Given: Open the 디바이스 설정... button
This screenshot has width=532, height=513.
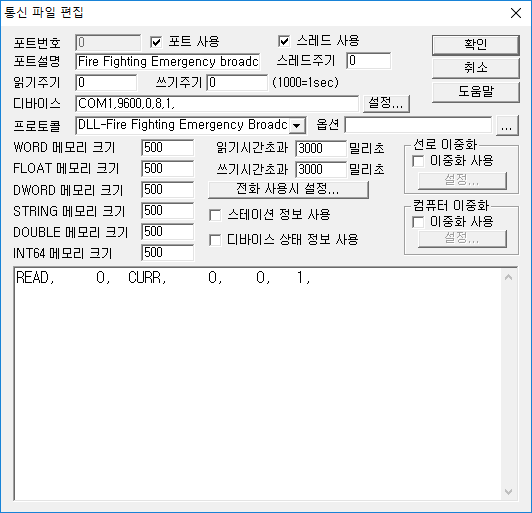Looking at the screenshot, I should point(386,103).
